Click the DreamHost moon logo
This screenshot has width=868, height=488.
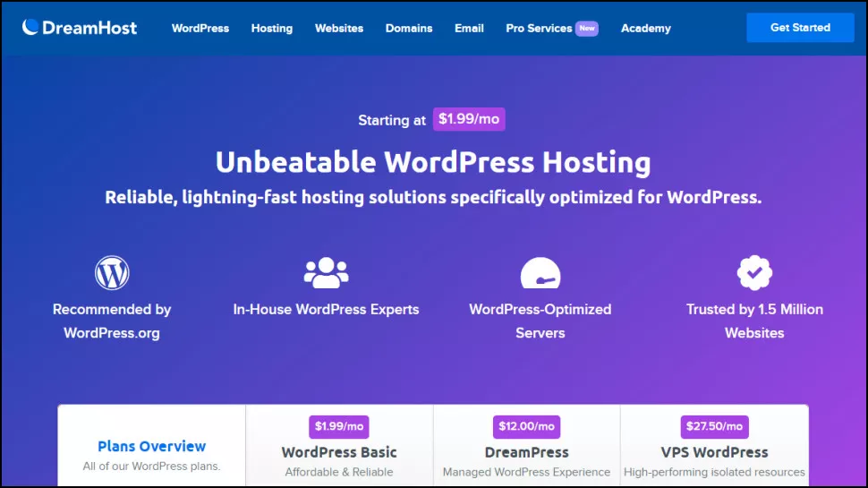(30, 27)
